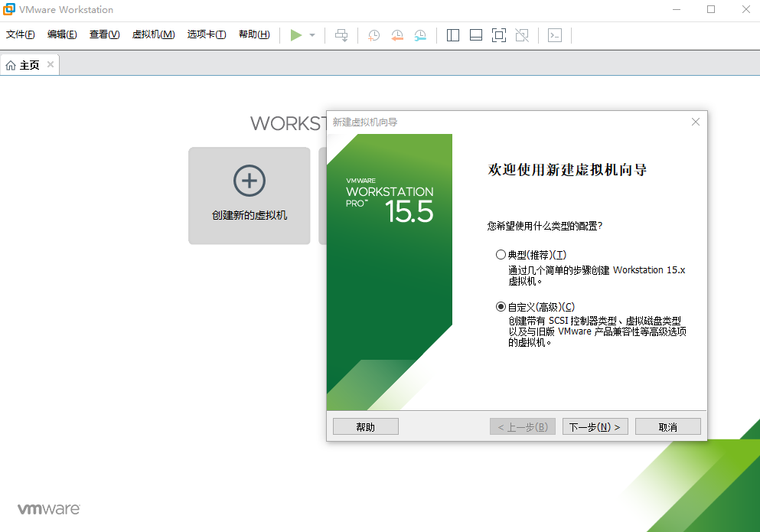Close the 新建虚拟机向导 dialog
The image size is (760, 532).
pos(696,122)
